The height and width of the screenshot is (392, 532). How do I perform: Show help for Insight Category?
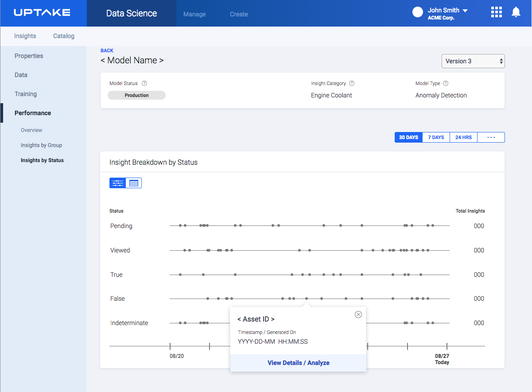[x=352, y=83]
